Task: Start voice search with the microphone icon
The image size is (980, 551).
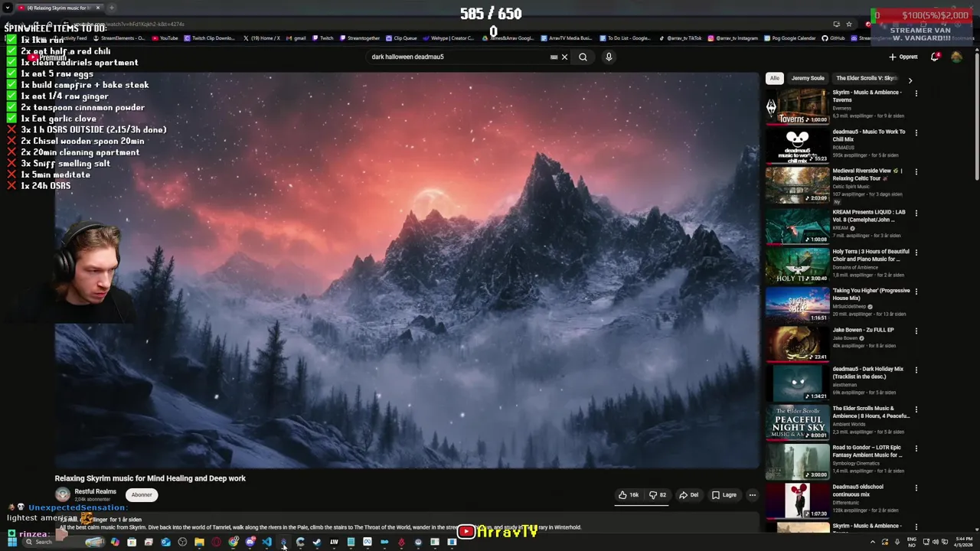Action: (x=609, y=57)
